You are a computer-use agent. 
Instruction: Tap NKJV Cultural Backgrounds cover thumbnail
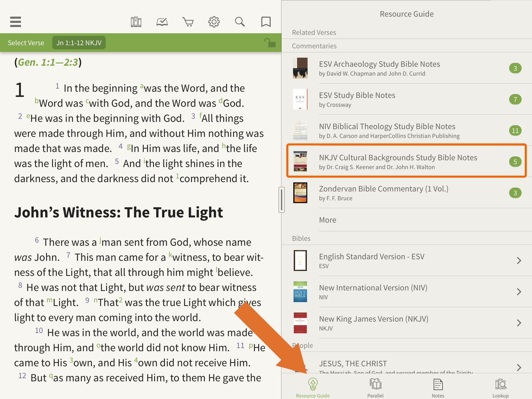point(300,162)
